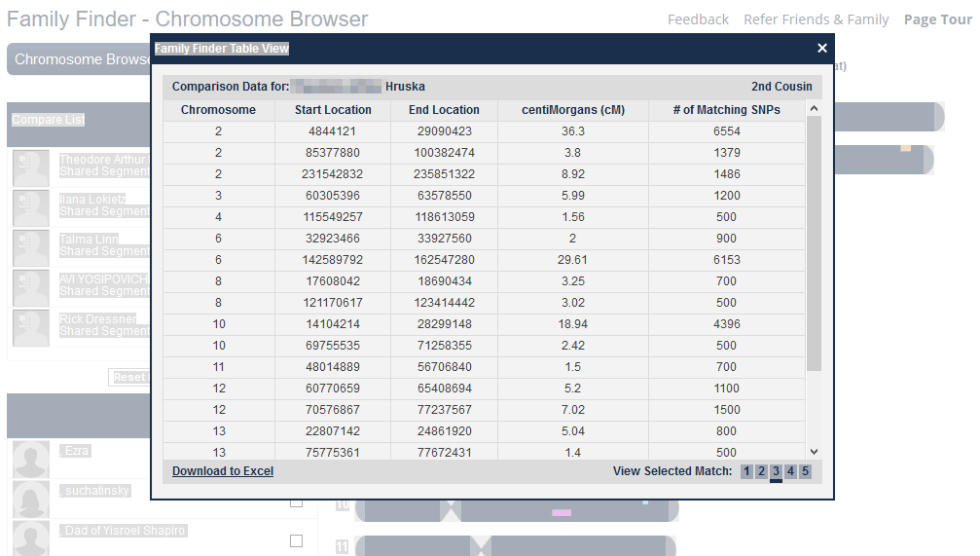View selected match number 1
Image resolution: width=980 pixels, height=556 pixels.
[x=746, y=471]
